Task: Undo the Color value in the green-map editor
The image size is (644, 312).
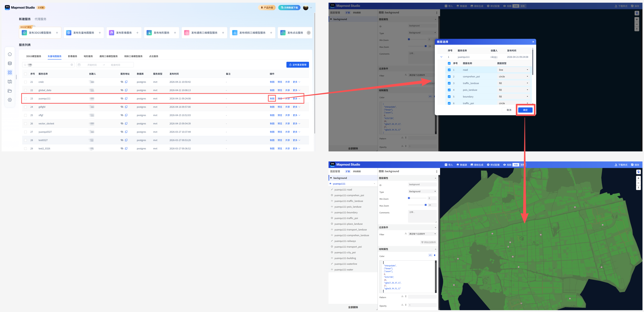Action: [430, 255]
